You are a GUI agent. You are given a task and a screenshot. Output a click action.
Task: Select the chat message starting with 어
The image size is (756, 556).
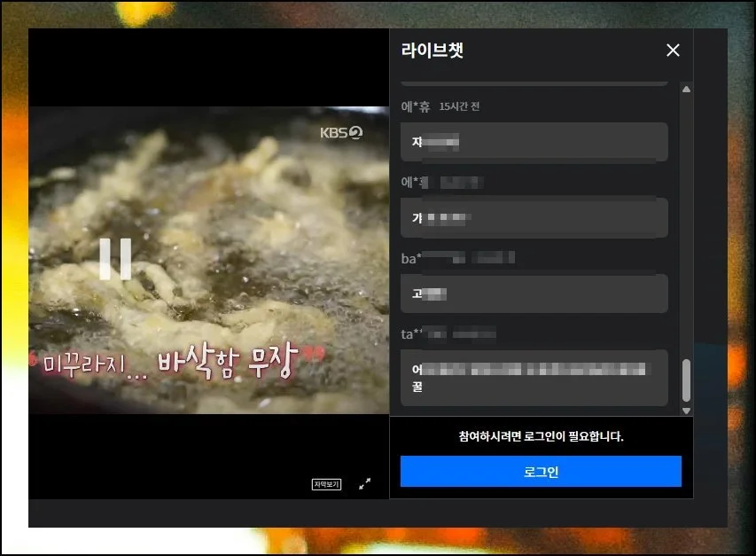click(x=534, y=377)
